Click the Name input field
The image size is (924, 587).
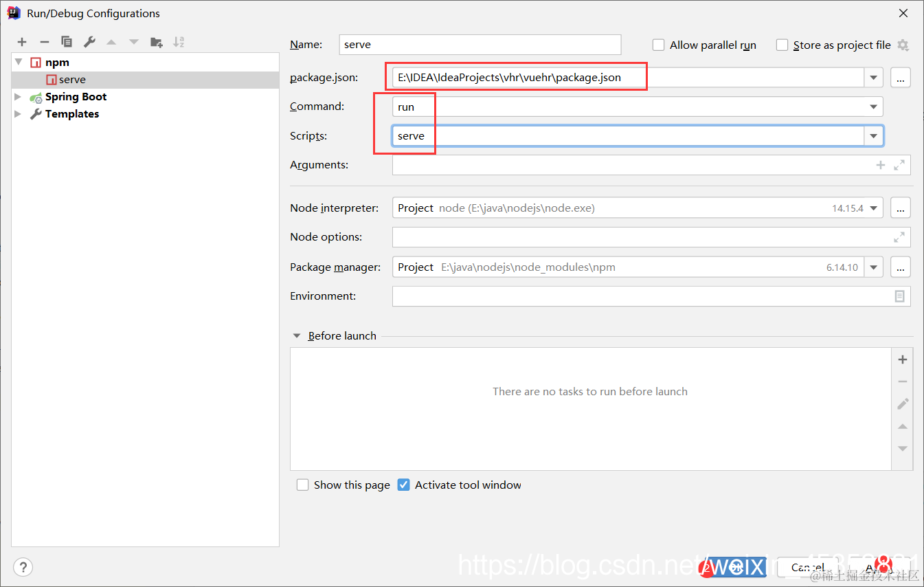pyautogui.click(x=480, y=45)
